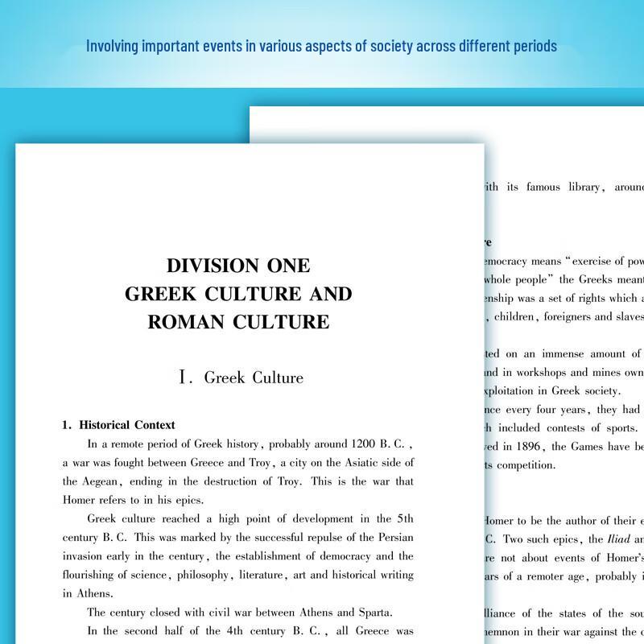The image size is (644, 644).
Task: Click 'xploitation in Greek society.' on the back page
Action: pyautogui.click(x=552, y=391)
